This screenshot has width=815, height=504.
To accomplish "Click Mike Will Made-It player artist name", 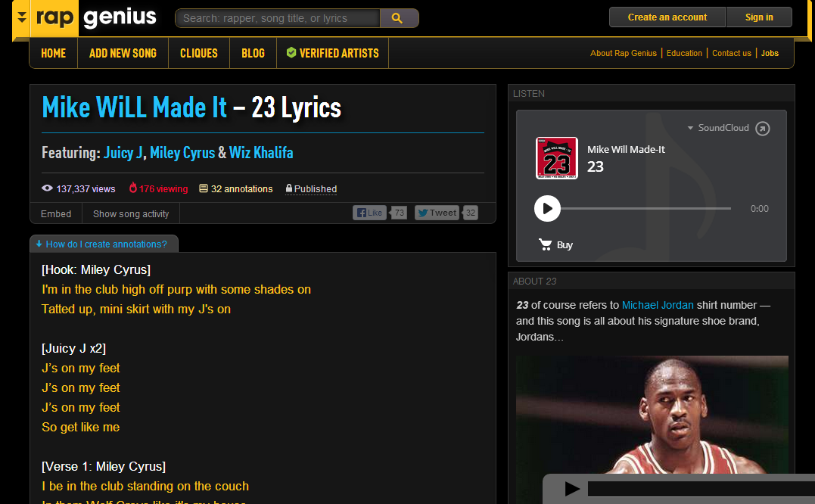I will [626, 150].
